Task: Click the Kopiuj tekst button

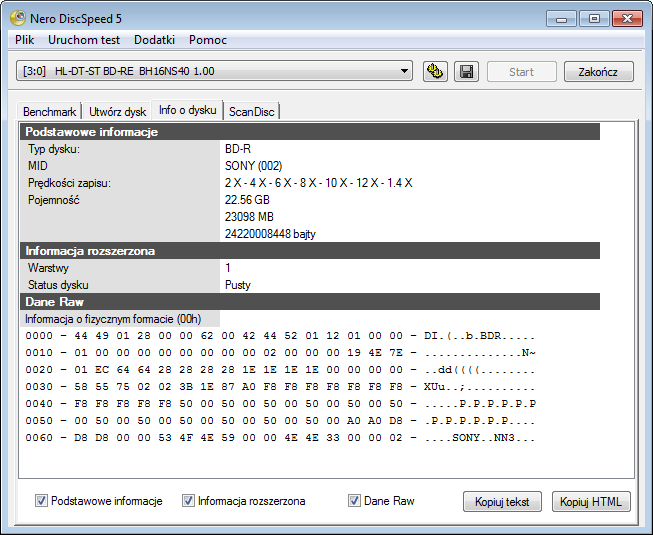Action: [502, 502]
